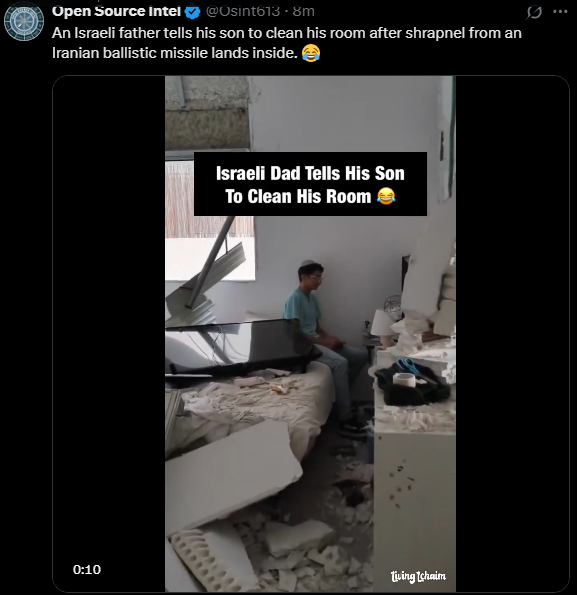Click the 0:10 video duration label
577x595 pixels.
(87, 570)
